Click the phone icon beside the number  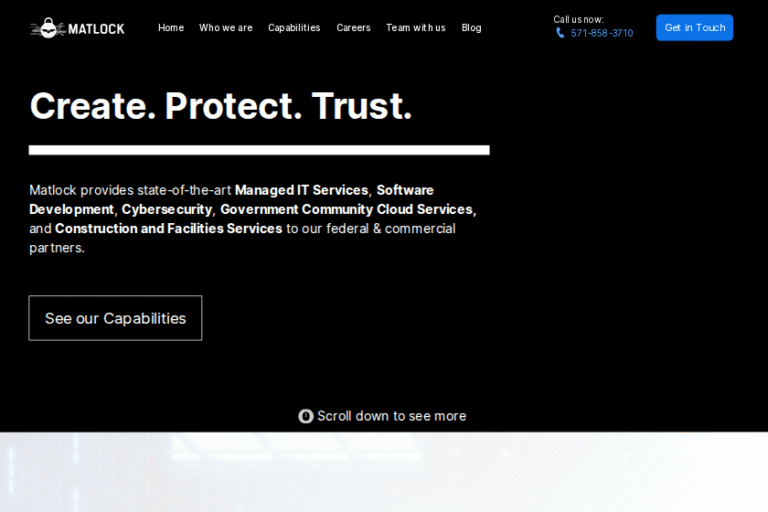560,33
